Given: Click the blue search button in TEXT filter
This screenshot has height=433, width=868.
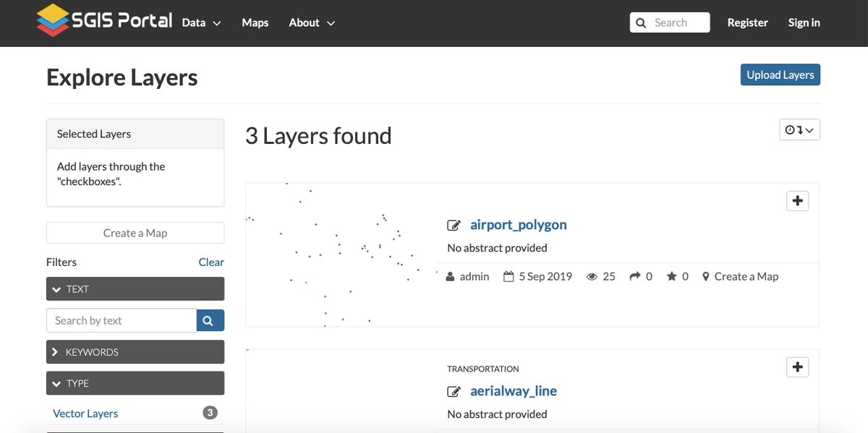Looking at the screenshot, I should 210,320.
